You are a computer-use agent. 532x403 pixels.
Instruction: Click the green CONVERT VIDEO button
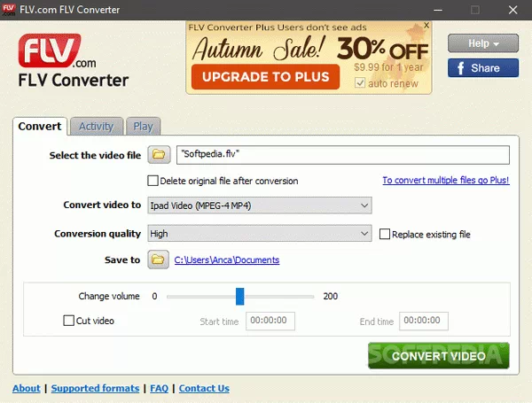439,356
